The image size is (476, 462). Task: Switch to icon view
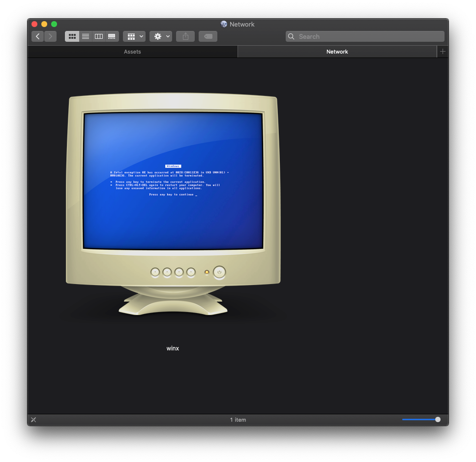point(72,36)
